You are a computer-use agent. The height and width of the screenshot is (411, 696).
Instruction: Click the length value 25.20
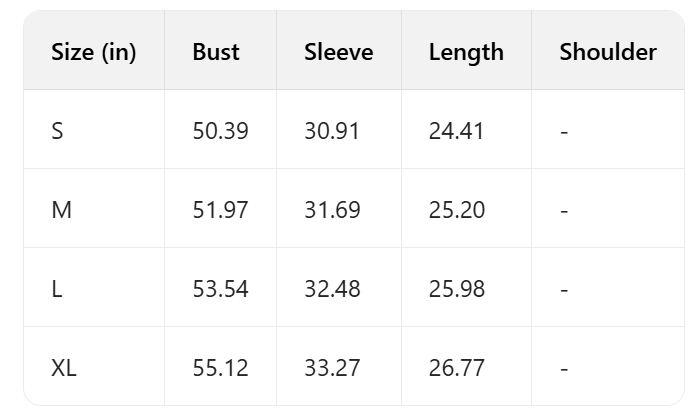457,210
